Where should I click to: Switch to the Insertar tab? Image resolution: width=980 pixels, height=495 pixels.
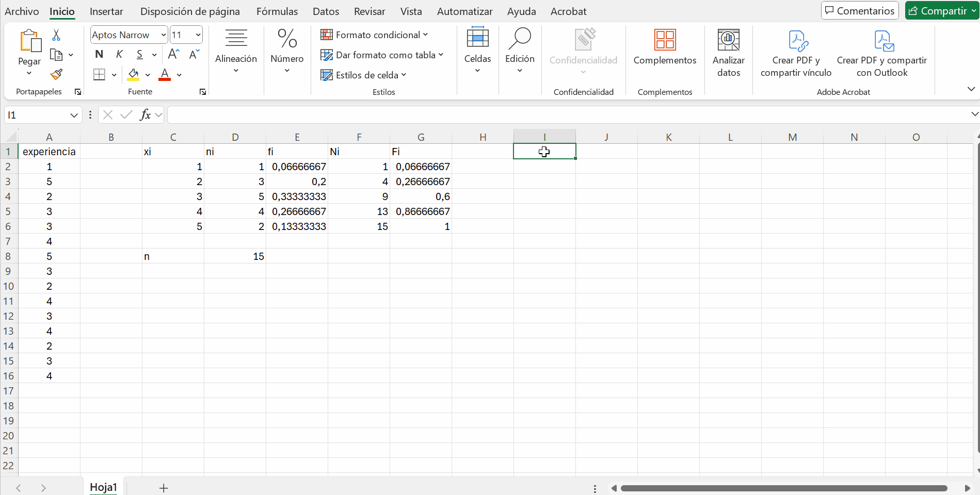106,11
